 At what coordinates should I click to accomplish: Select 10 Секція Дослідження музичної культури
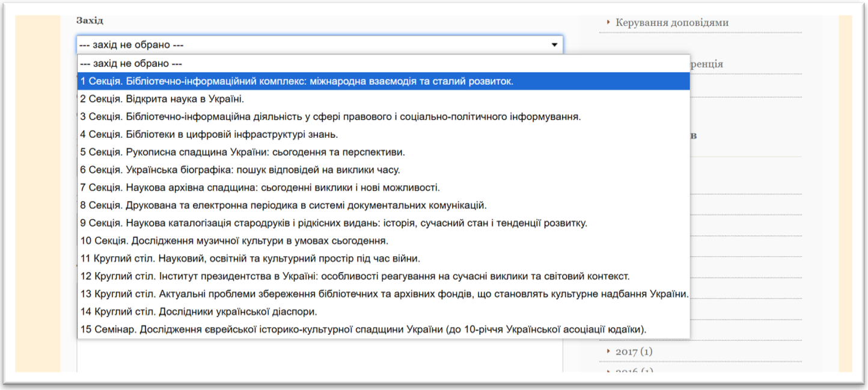coord(234,241)
